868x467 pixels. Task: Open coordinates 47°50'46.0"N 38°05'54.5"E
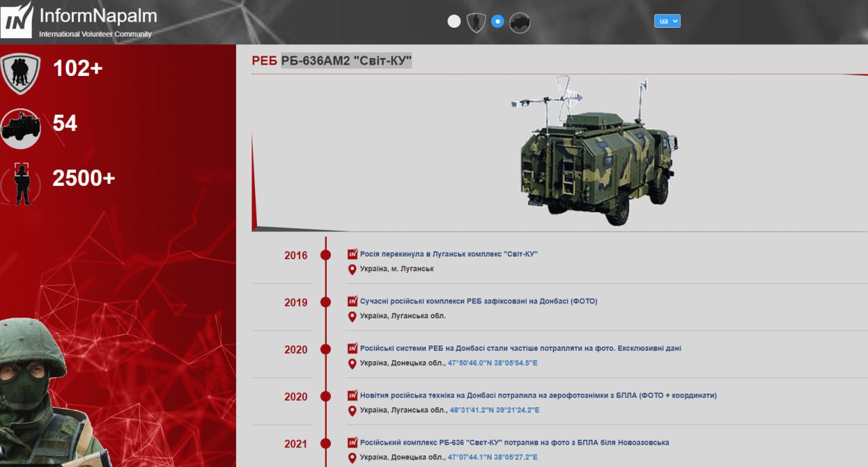492,363
